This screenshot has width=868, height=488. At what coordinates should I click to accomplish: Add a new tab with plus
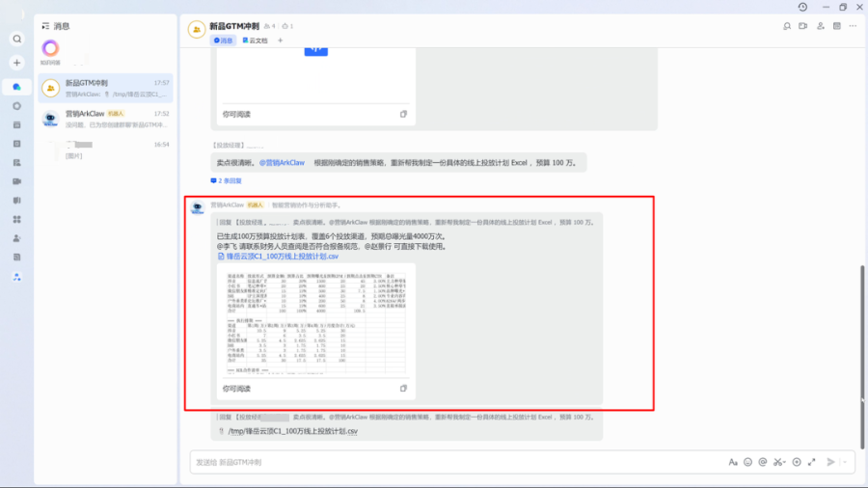[x=280, y=41]
